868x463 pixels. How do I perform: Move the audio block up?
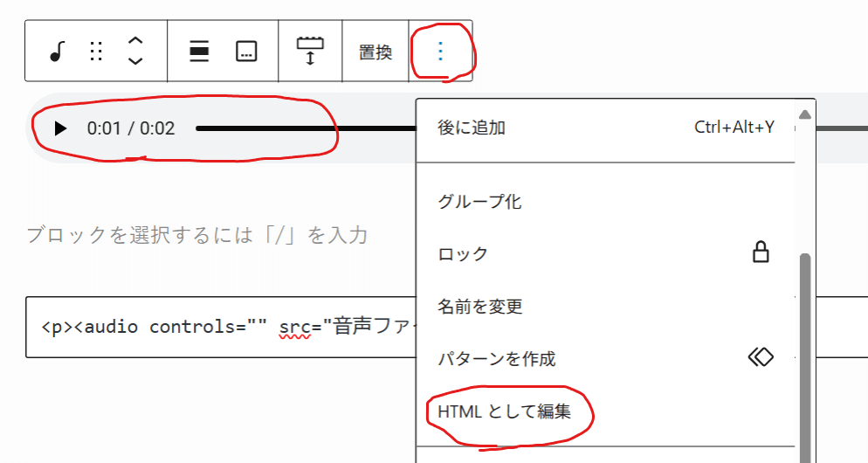pyautogui.click(x=135, y=42)
